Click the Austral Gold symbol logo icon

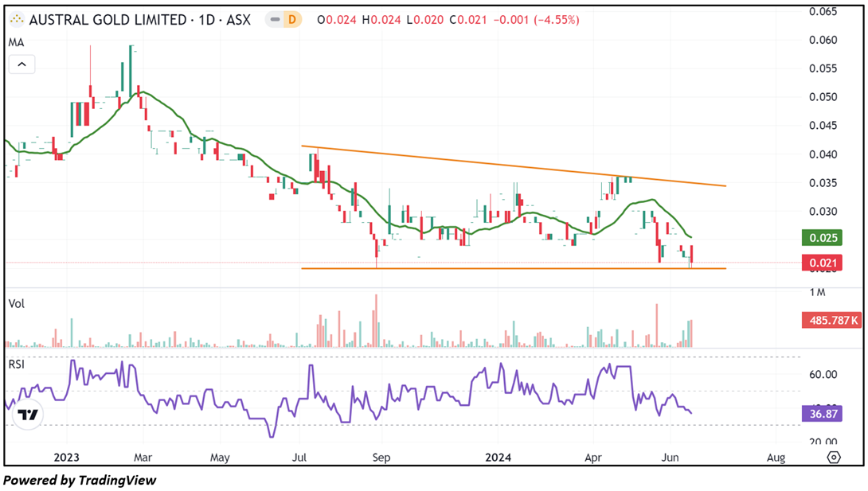click(18, 20)
